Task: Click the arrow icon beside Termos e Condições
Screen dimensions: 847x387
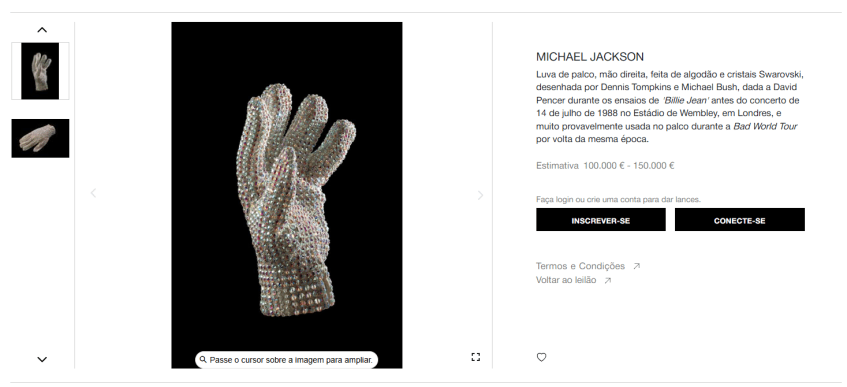Action: 636,266
